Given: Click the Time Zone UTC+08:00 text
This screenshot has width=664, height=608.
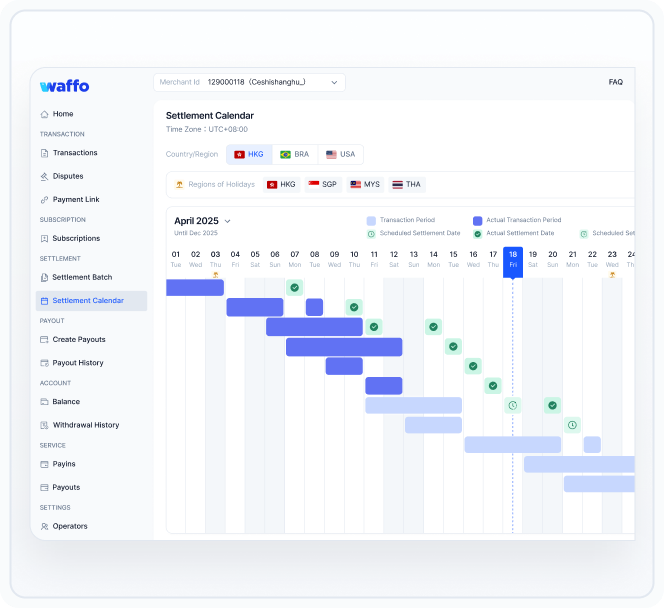Looking at the screenshot, I should [207, 130].
